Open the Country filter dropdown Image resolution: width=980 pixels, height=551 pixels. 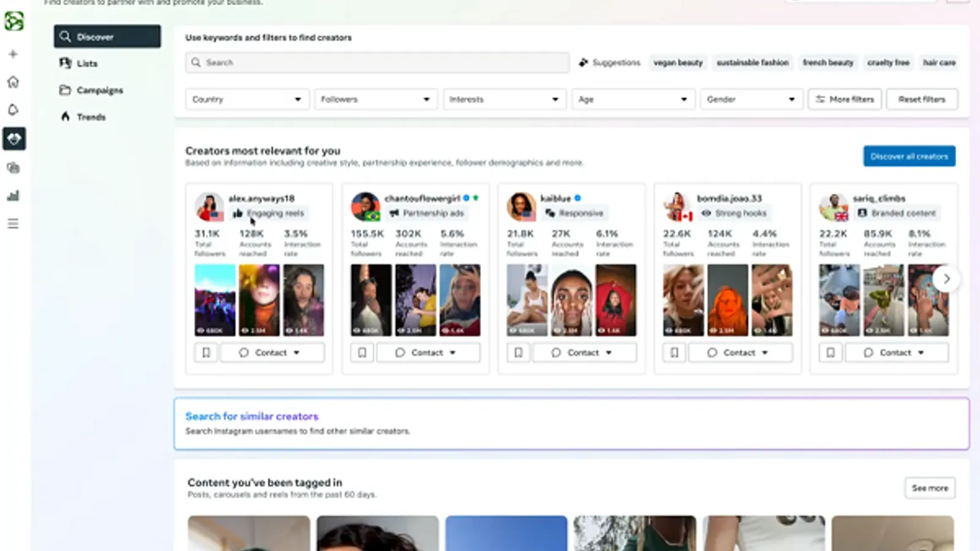pyautogui.click(x=247, y=99)
